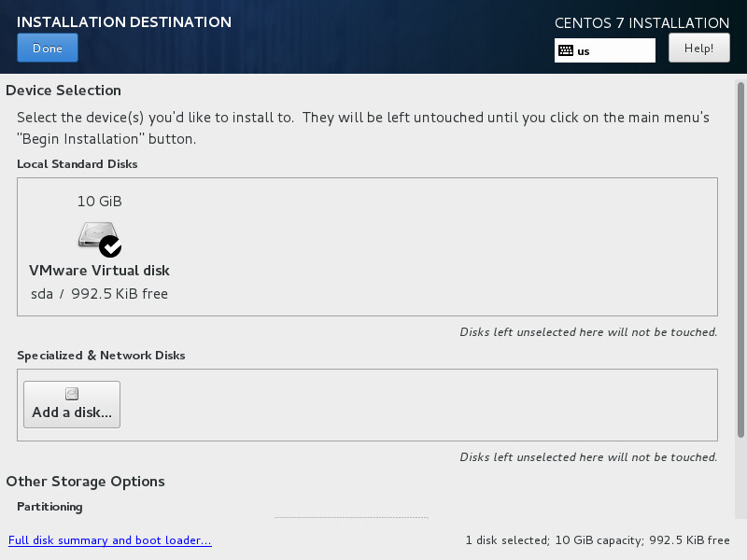747x560 pixels.
Task: Click the small disk icon above Add a disk
Action: pyautogui.click(x=72, y=393)
